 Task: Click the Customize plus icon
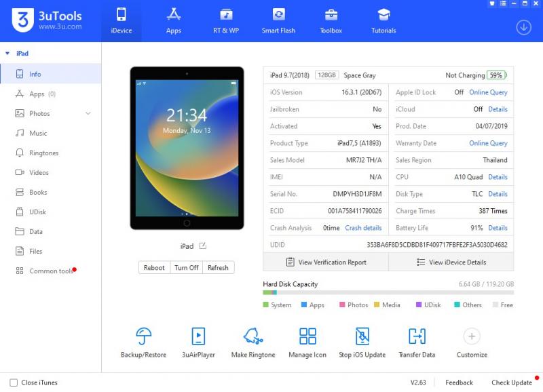tap(472, 336)
